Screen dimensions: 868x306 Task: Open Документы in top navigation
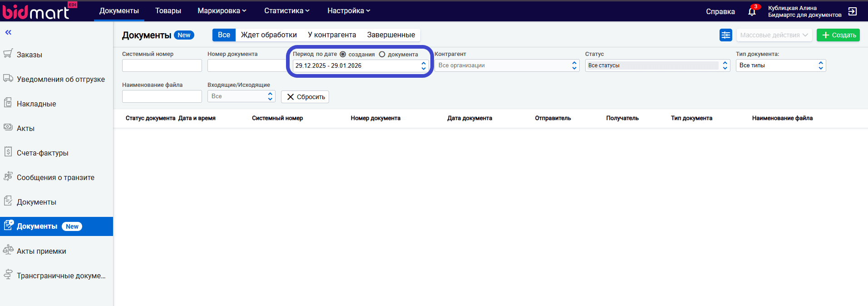(119, 10)
